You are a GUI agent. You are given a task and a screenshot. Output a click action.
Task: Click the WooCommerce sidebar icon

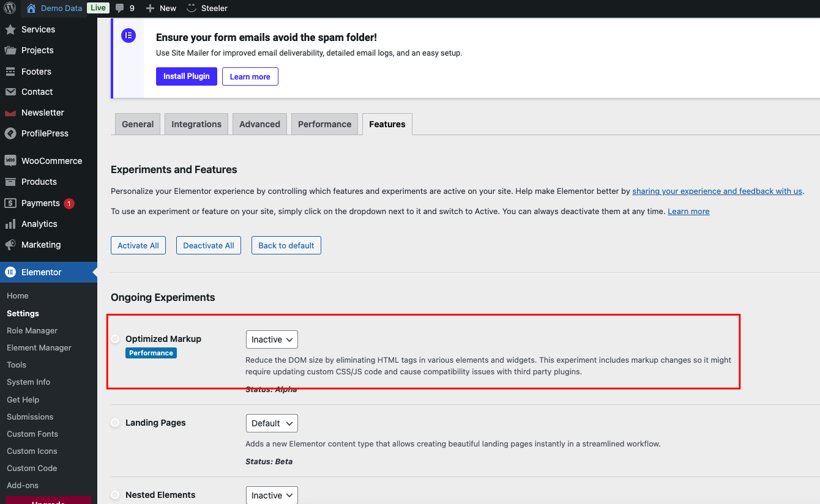[x=10, y=161]
